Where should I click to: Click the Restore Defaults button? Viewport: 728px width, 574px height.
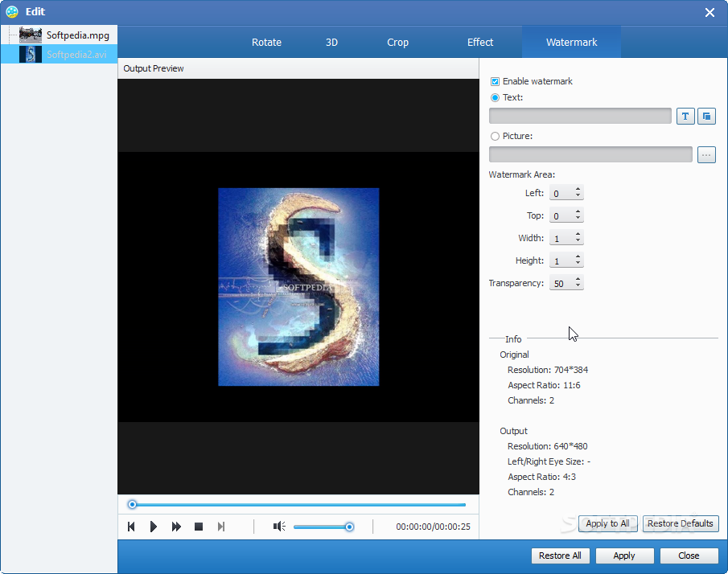tap(681, 524)
